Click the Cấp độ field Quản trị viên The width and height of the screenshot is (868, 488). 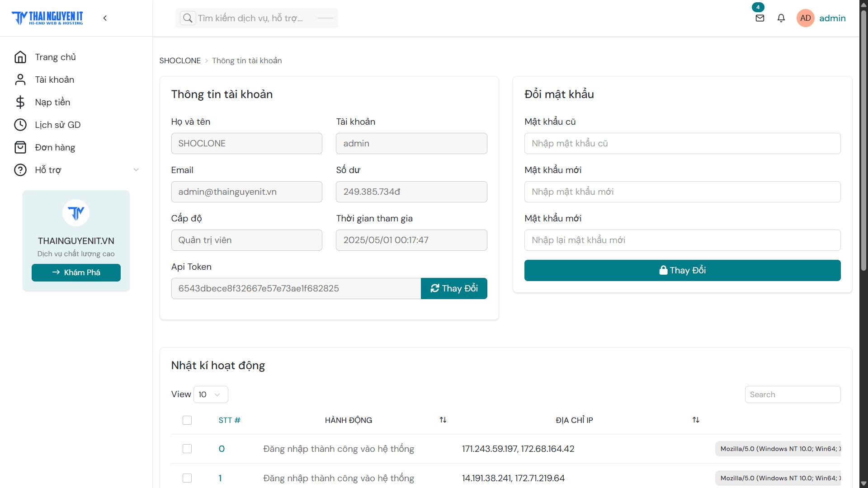246,240
